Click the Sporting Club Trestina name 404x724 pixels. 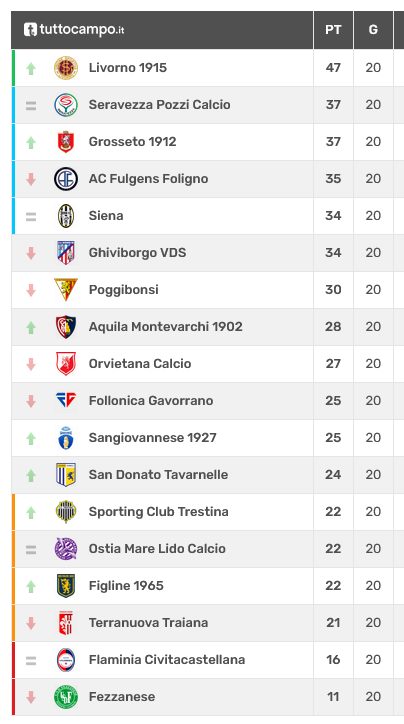[158, 512]
